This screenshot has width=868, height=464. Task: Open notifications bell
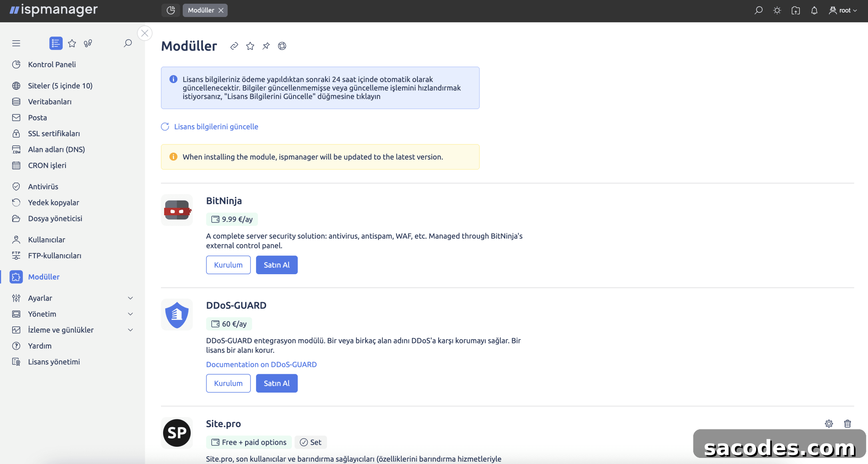[x=814, y=10]
